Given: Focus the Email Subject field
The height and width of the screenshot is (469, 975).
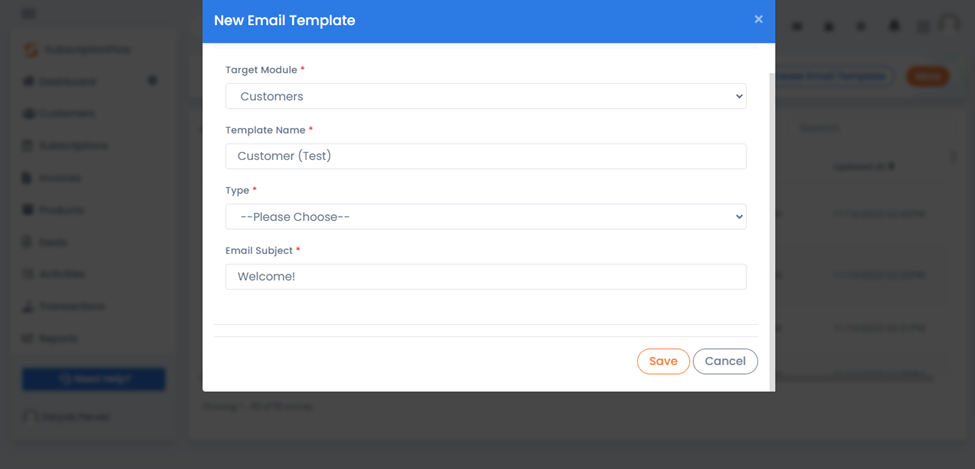Looking at the screenshot, I should point(486,277).
